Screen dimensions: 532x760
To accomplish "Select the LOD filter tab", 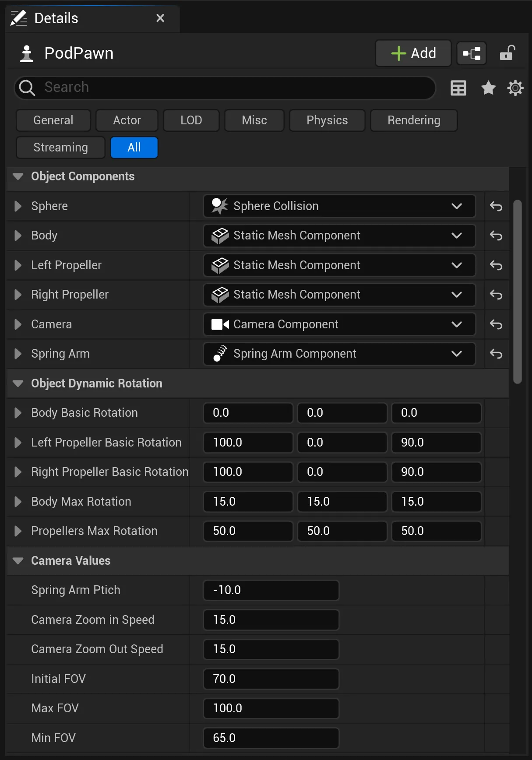I will [x=191, y=120].
